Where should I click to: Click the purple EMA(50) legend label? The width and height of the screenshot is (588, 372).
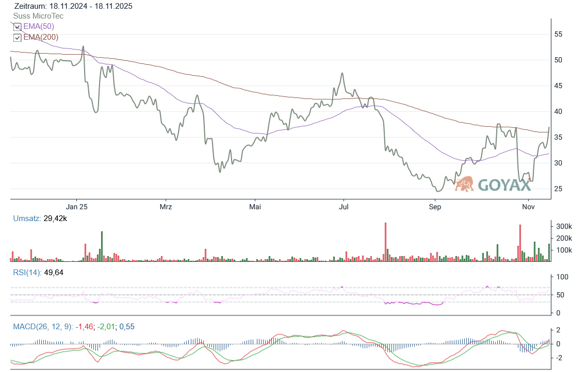39,26
